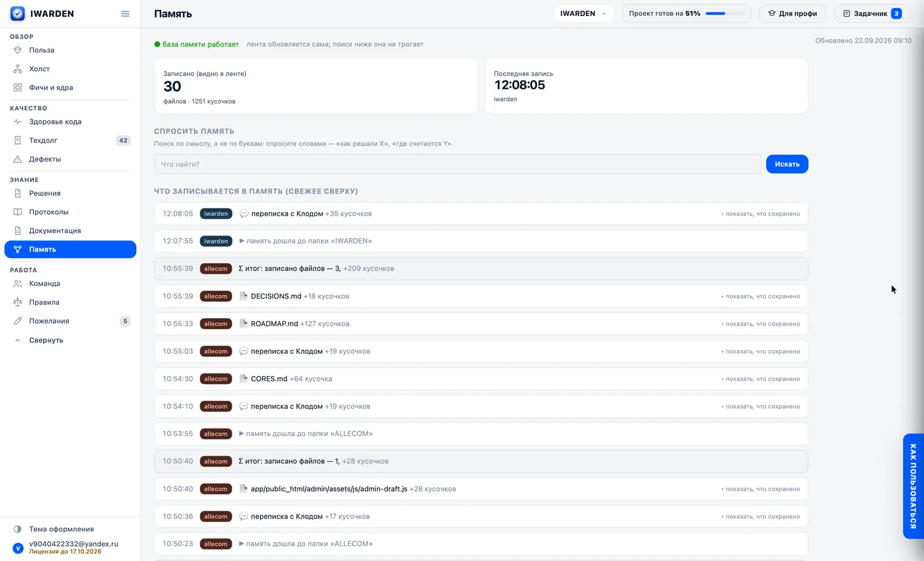Collapse the sidebar via Свернуть

pos(46,340)
